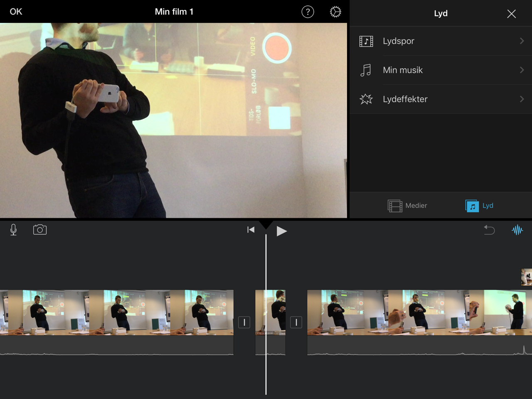Screen dimensions: 532x399
Task: Tap the muted overlay clip thumbnail
Action: coord(526,277)
